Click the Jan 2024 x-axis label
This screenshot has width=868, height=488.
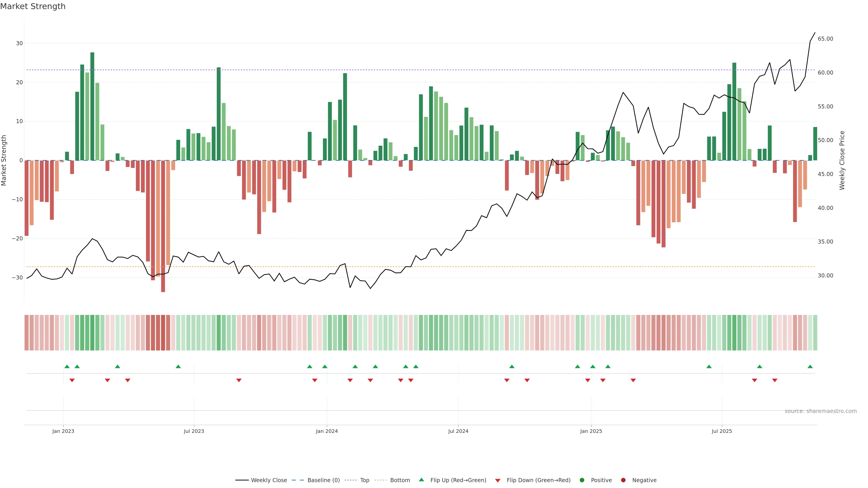coord(326,431)
